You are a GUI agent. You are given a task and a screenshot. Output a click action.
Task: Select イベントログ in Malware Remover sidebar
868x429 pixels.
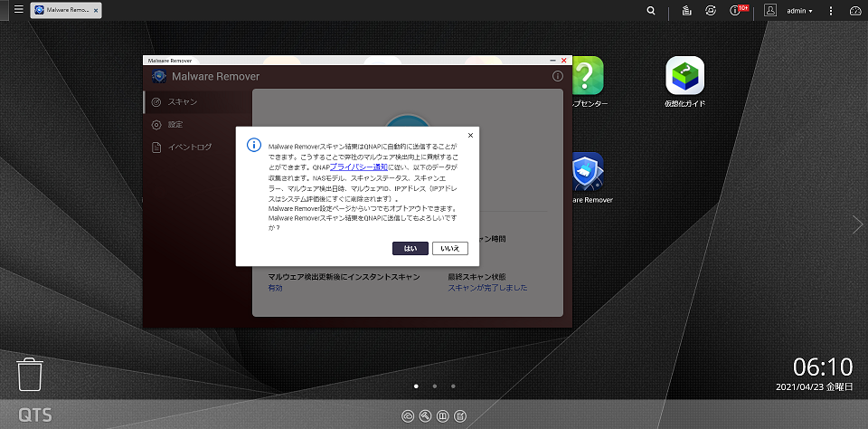click(x=197, y=148)
